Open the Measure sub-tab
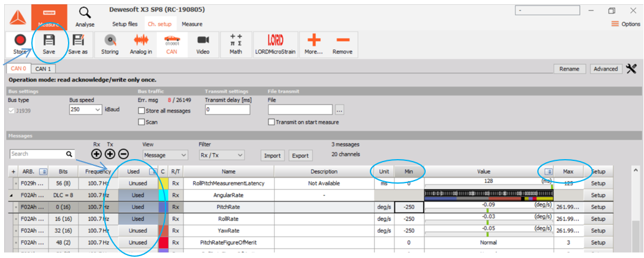 192,24
